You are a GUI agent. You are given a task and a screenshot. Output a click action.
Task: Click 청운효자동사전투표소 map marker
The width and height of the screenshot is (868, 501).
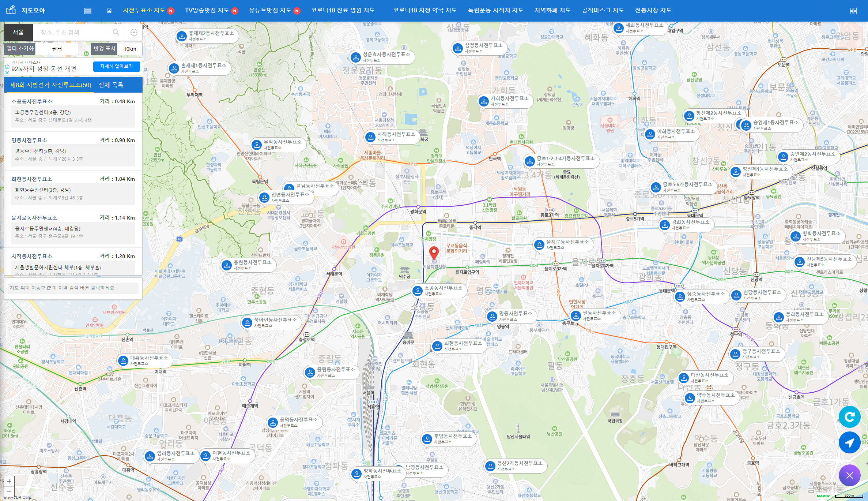pos(382,57)
